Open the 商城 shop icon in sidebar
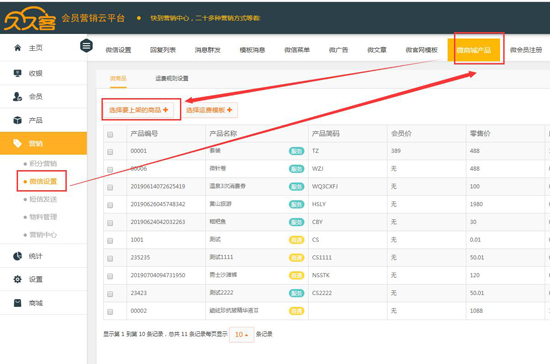 (17, 303)
